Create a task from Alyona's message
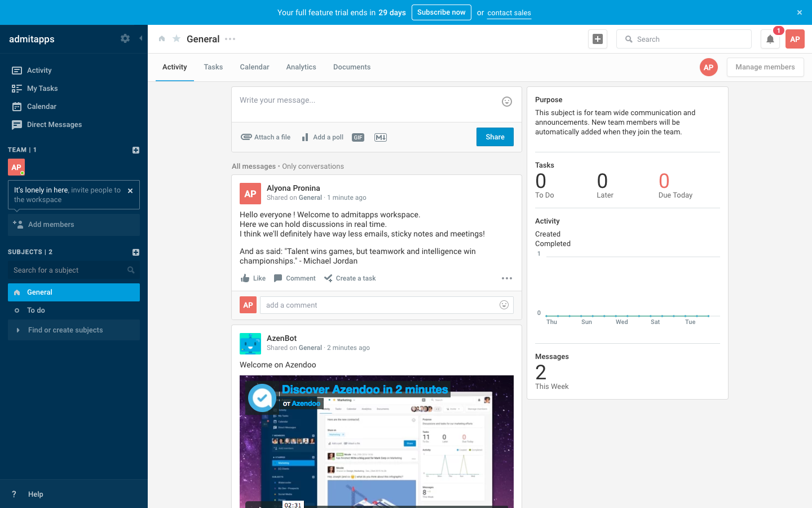 click(350, 278)
